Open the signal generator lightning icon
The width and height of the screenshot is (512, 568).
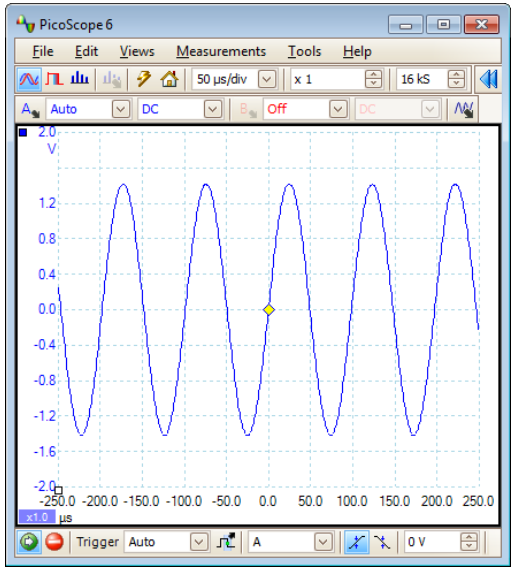(143, 79)
